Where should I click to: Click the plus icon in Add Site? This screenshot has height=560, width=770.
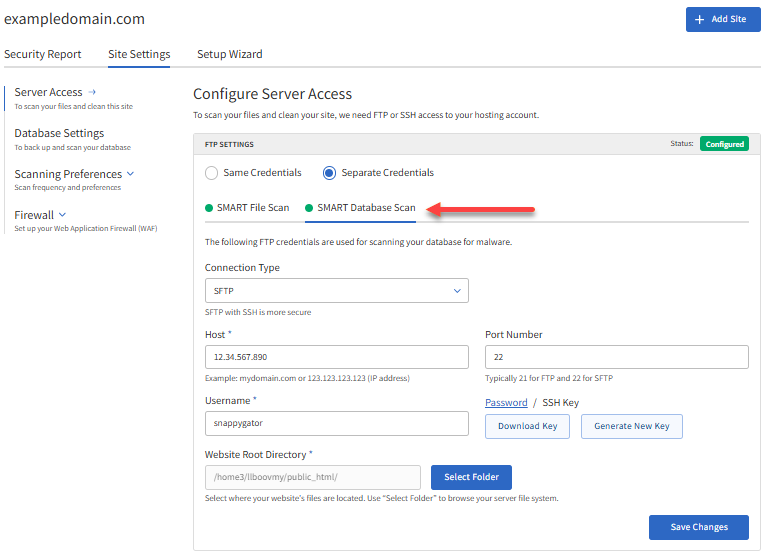pyautogui.click(x=699, y=19)
